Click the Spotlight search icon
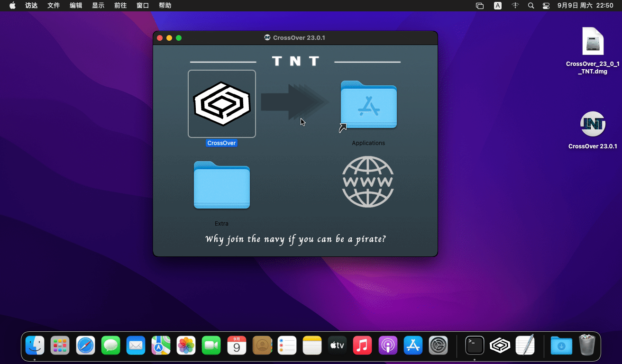The height and width of the screenshot is (364, 622). click(x=531, y=6)
